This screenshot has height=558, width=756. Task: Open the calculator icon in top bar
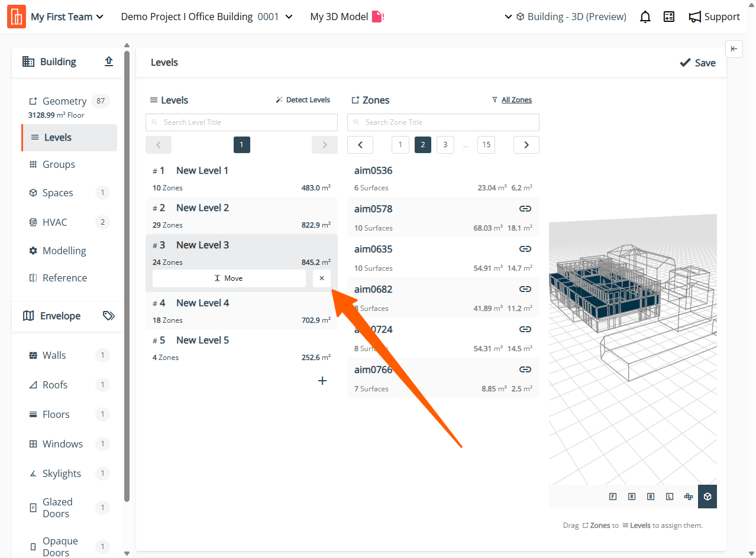(x=669, y=17)
